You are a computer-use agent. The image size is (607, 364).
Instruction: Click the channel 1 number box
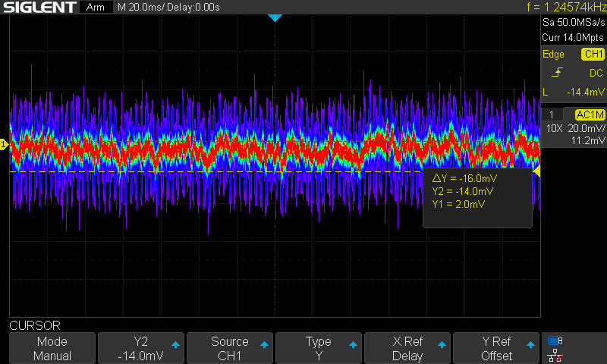point(552,115)
